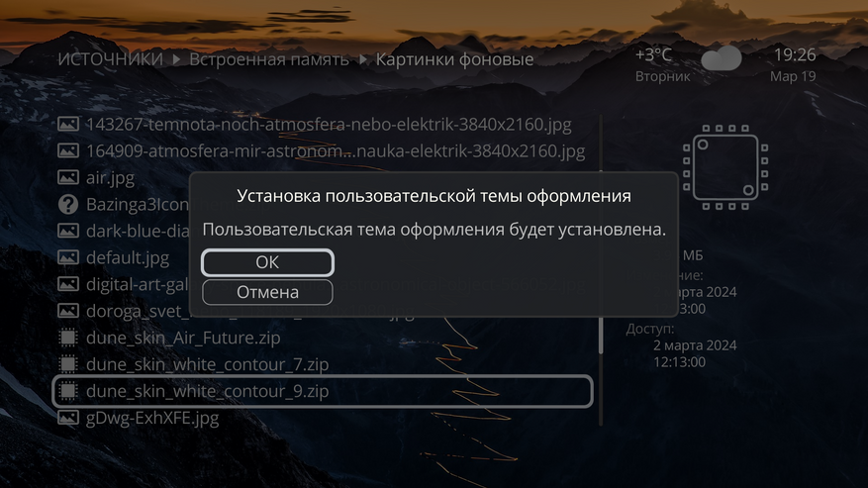Confirm theme installation with OK button
This screenshot has height=488, width=868.
267,262
